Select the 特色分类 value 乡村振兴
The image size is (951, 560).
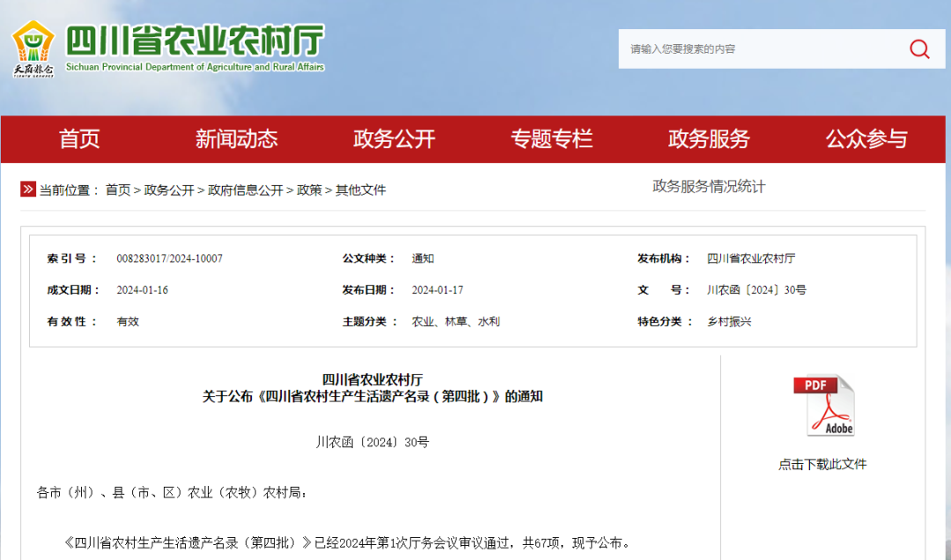click(729, 321)
